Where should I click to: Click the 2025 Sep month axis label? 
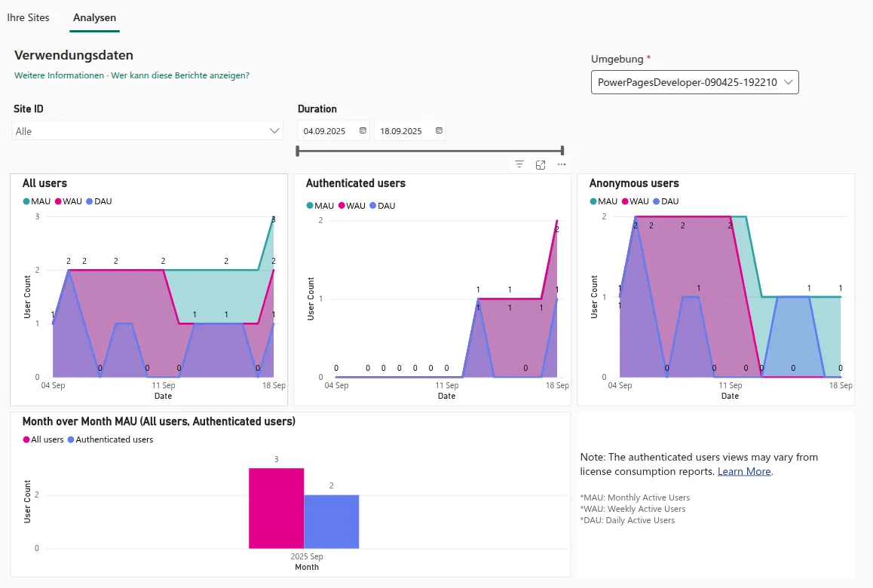click(x=307, y=556)
